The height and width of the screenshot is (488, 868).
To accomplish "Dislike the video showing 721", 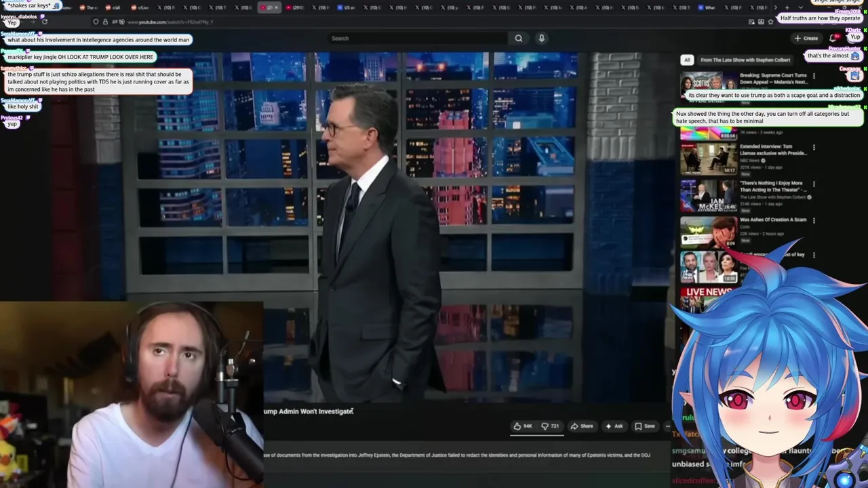I will click(550, 426).
